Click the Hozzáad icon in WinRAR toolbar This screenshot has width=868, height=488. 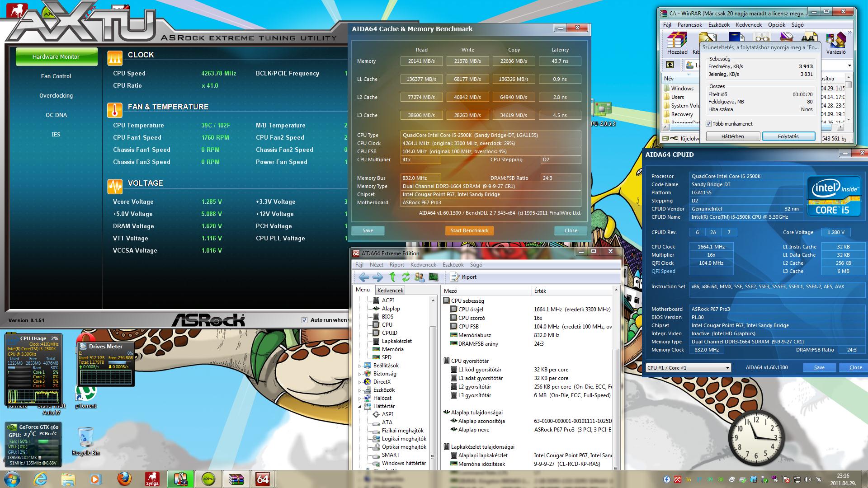coord(677,43)
